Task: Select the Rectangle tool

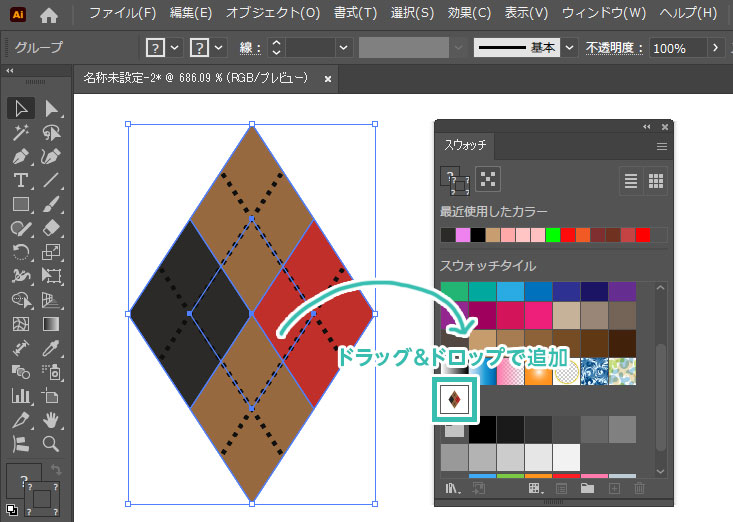Action: pyautogui.click(x=20, y=204)
